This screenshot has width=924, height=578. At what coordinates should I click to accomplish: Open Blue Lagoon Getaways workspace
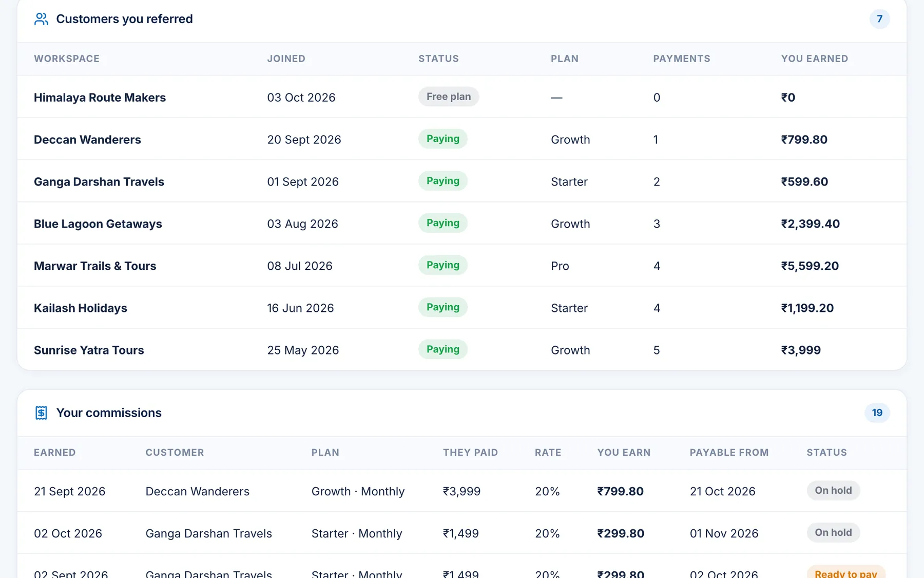pyautogui.click(x=98, y=224)
